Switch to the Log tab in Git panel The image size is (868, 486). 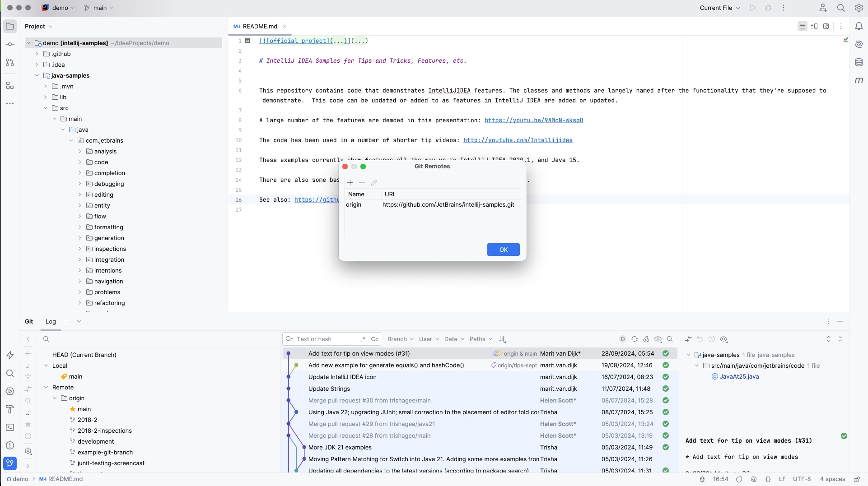pos(51,321)
